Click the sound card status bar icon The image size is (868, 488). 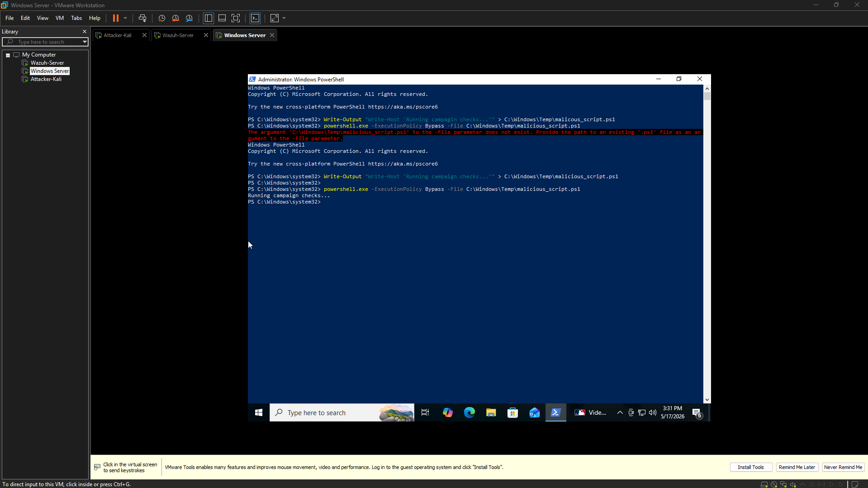(x=793, y=484)
